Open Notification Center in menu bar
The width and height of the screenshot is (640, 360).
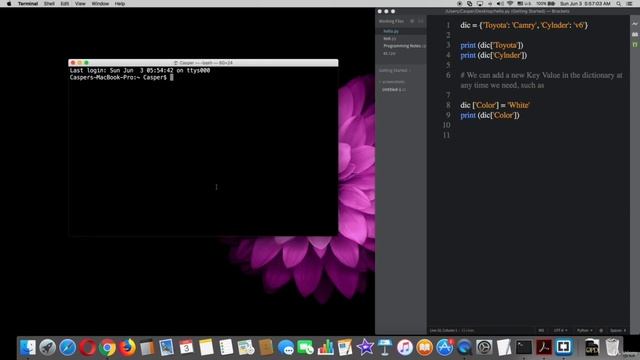630,4
